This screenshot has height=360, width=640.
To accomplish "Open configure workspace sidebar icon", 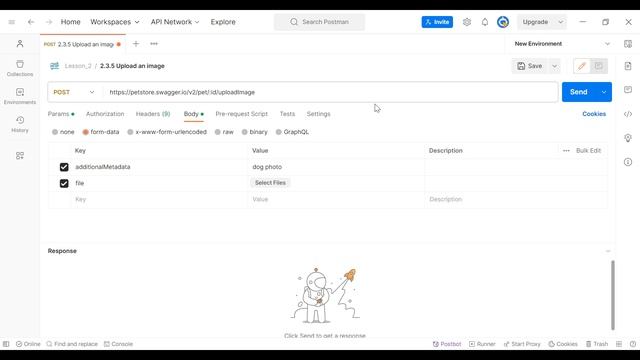I will pyautogui.click(x=20, y=156).
